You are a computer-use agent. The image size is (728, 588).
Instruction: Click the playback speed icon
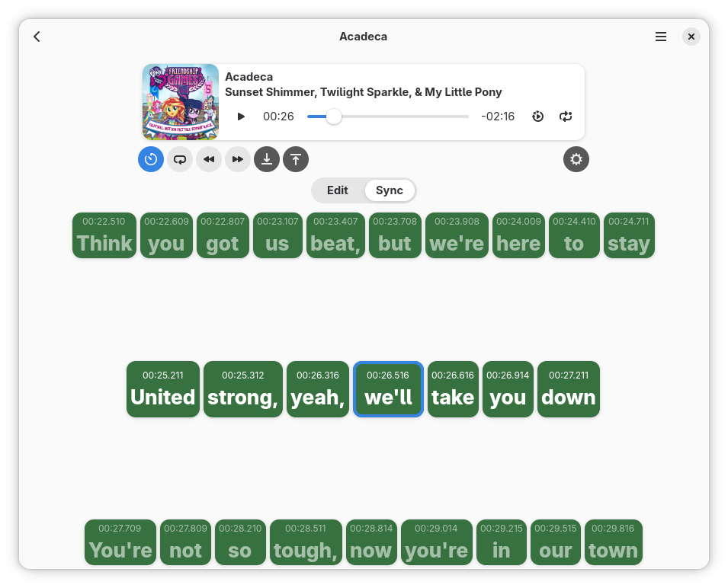click(537, 117)
